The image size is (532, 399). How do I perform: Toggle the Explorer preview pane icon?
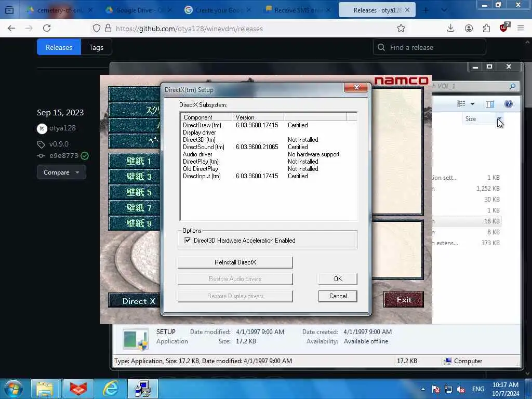[490, 104]
